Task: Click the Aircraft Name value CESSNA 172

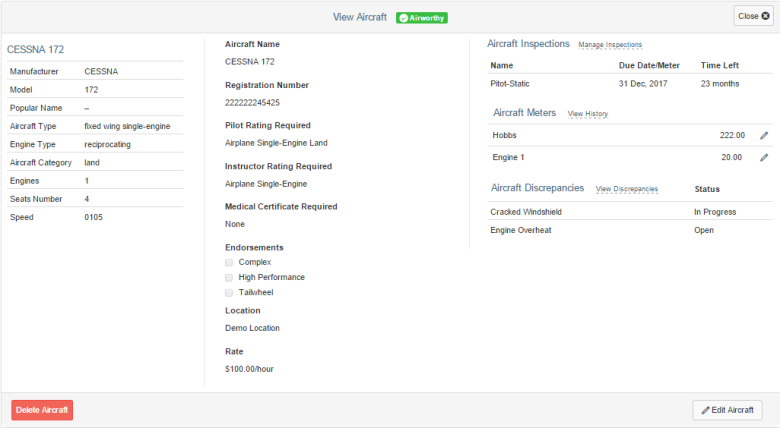Action: [x=250, y=62]
